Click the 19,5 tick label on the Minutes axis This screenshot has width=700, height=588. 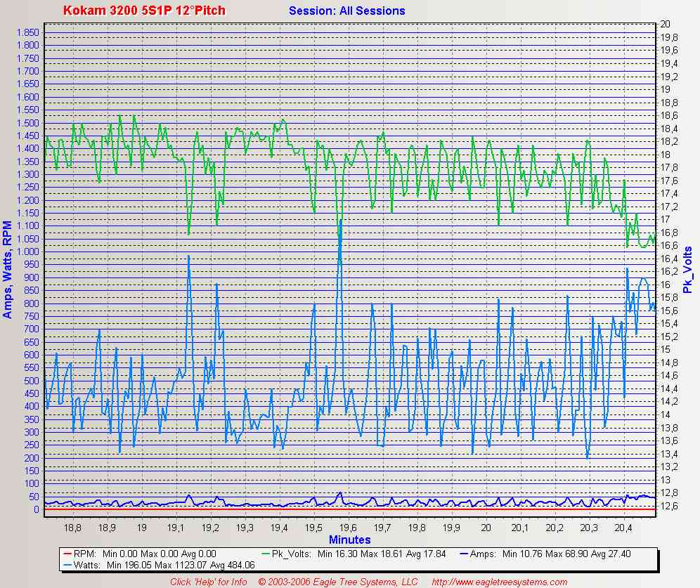click(x=314, y=527)
